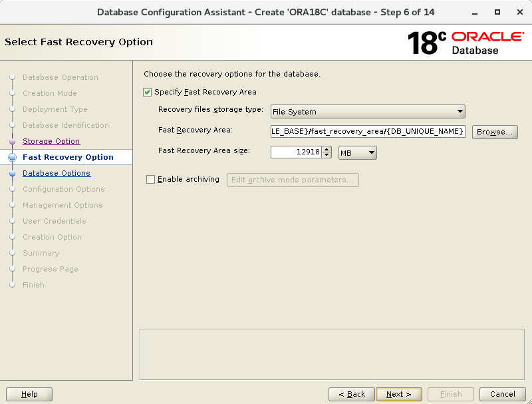This screenshot has width=532, height=404.
Task: Click Summary step label
Action: click(41, 253)
